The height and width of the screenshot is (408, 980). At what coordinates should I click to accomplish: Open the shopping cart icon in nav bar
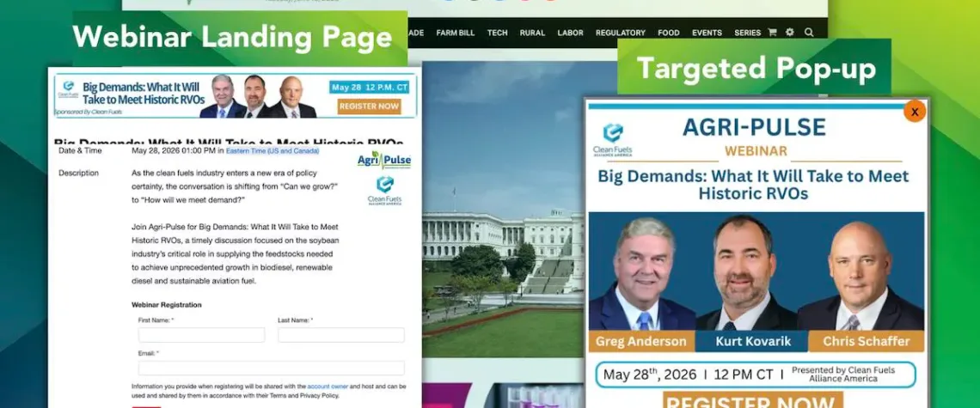(772, 33)
